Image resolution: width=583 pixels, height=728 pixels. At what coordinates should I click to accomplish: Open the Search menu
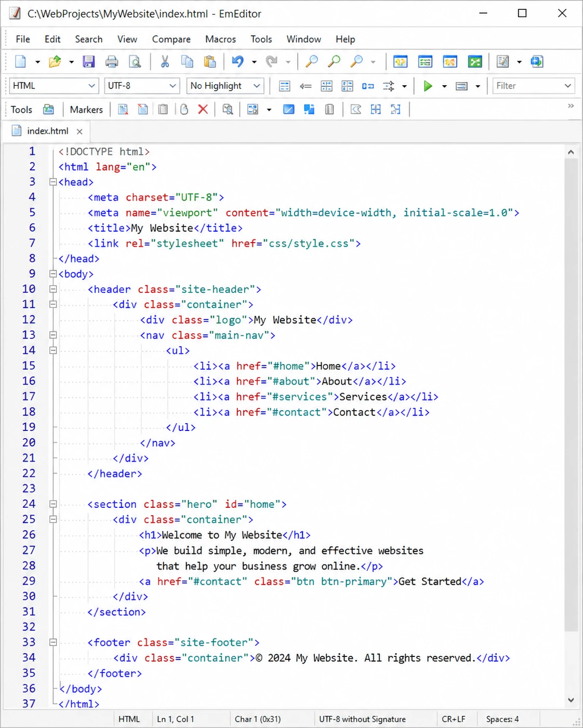point(88,39)
